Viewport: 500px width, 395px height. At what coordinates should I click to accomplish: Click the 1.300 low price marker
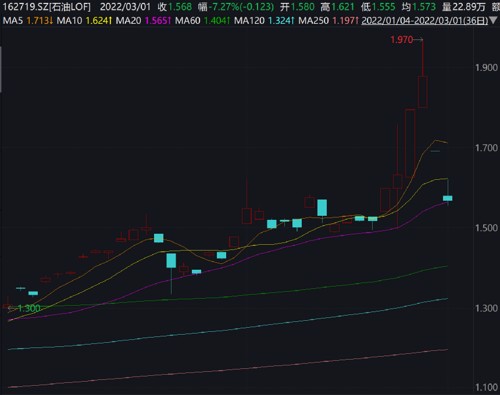tap(29, 308)
